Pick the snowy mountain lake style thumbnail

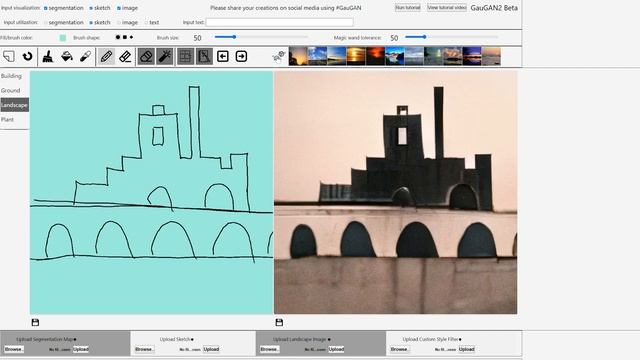coord(395,56)
